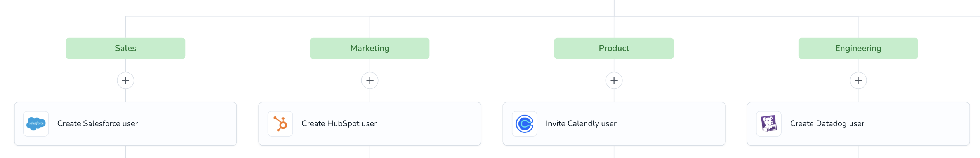Add a step under the Marketing branch

370,81
